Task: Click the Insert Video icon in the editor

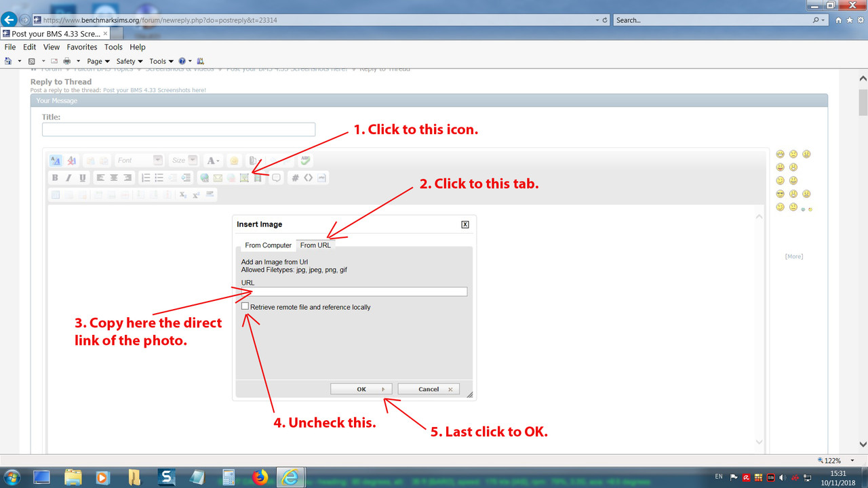Action: (x=258, y=178)
